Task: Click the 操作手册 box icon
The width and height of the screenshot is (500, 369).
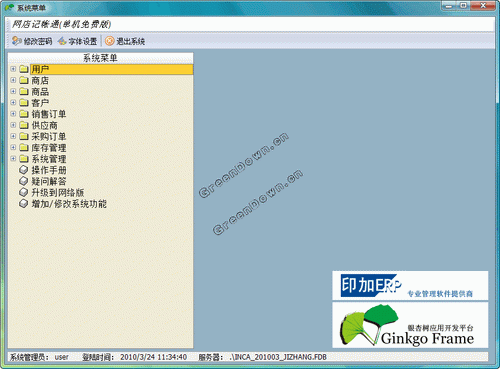Action: pyautogui.click(x=23, y=170)
